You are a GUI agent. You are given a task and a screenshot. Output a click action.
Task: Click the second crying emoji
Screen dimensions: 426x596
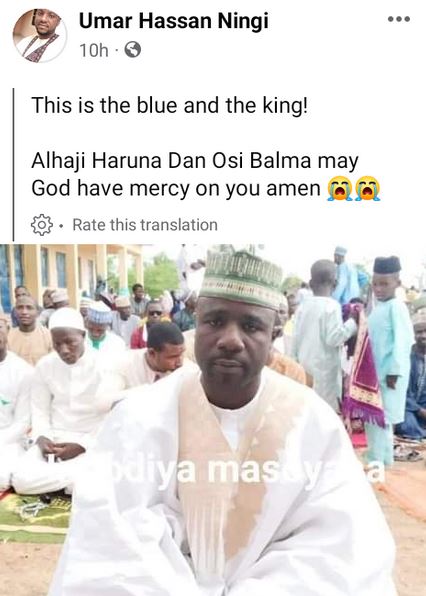(368, 188)
